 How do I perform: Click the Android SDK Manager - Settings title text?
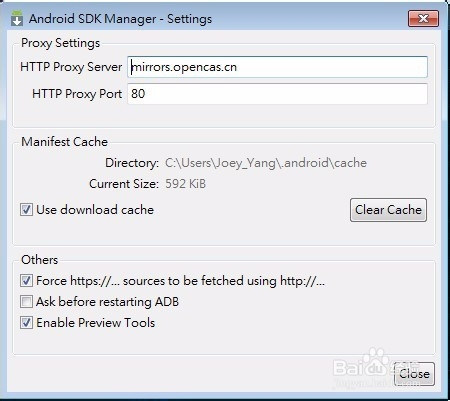coord(120,19)
